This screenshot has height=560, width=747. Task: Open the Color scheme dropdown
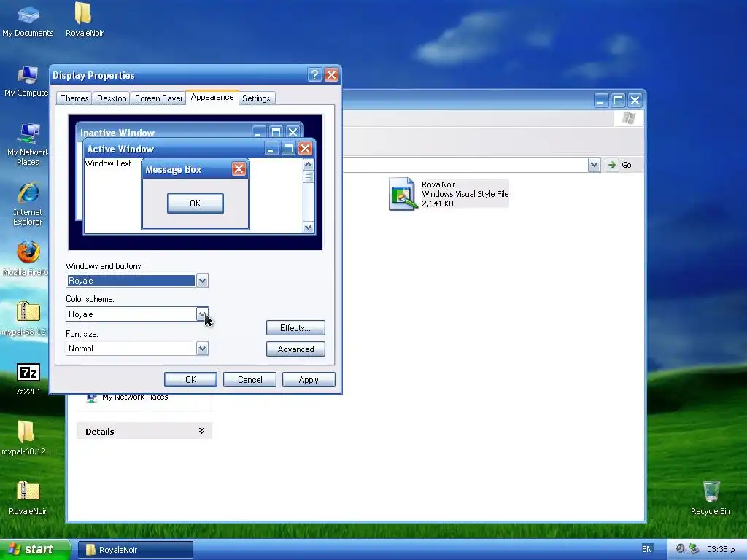203,314
